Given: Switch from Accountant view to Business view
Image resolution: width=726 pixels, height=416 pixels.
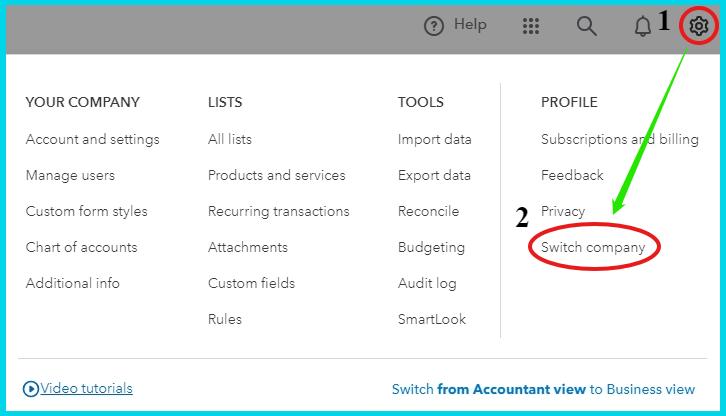Looking at the screenshot, I should [x=543, y=389].
